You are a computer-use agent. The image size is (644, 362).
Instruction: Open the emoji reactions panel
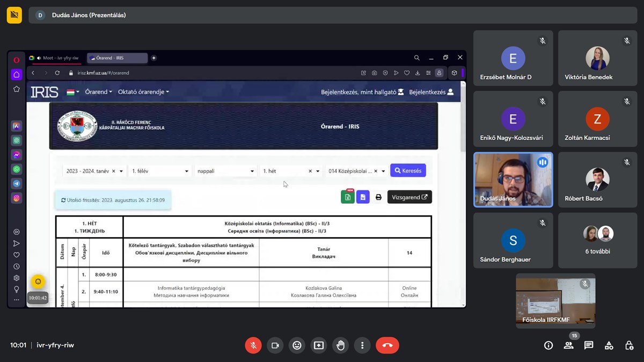point(297,345)
